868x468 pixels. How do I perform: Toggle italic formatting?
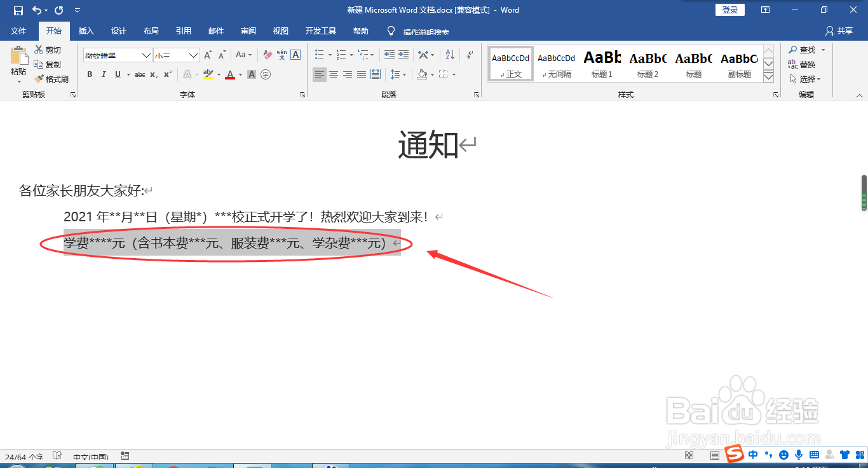click(x=104, y=74)
